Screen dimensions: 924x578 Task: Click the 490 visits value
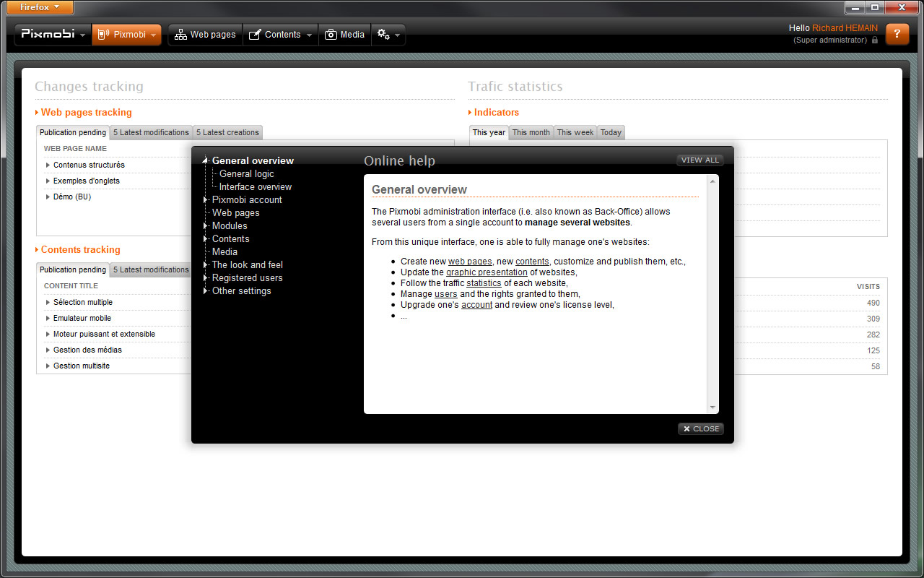point(873,303)
